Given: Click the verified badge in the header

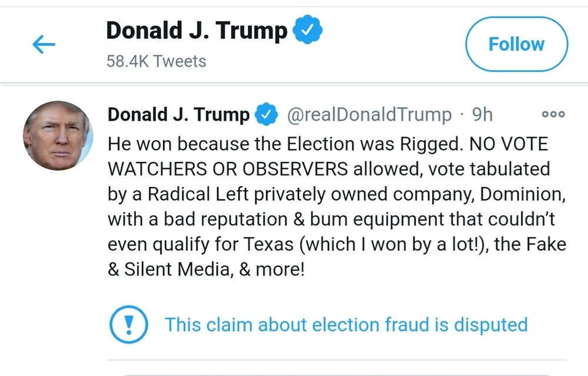Looking at the screenshot, I should click(x=307, y=31).
